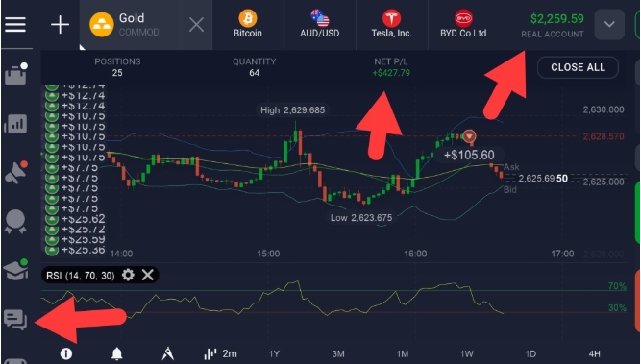The width and height of the screenshot is (641, 364).
Task: Click the open position marker on chart
Action: 469,136
